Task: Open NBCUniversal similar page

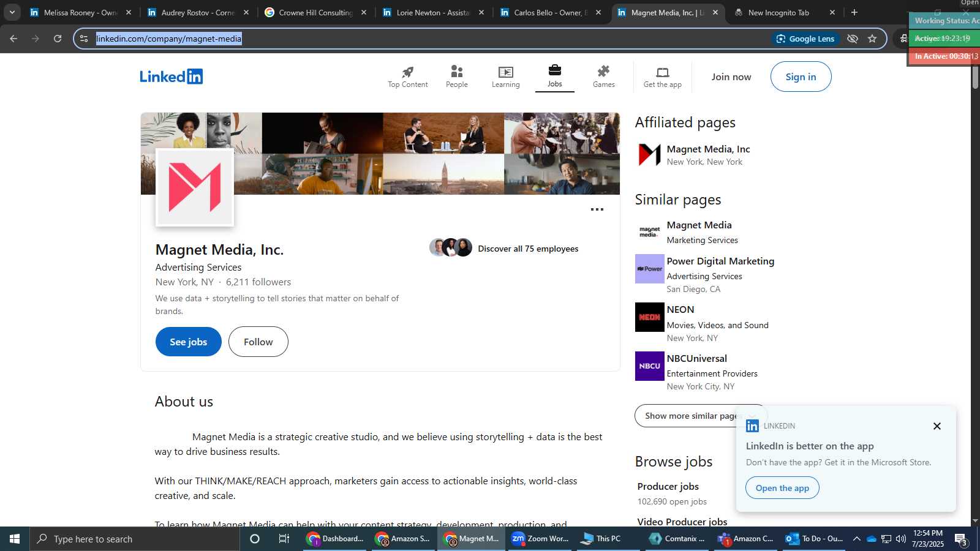Action: (696, 359)
